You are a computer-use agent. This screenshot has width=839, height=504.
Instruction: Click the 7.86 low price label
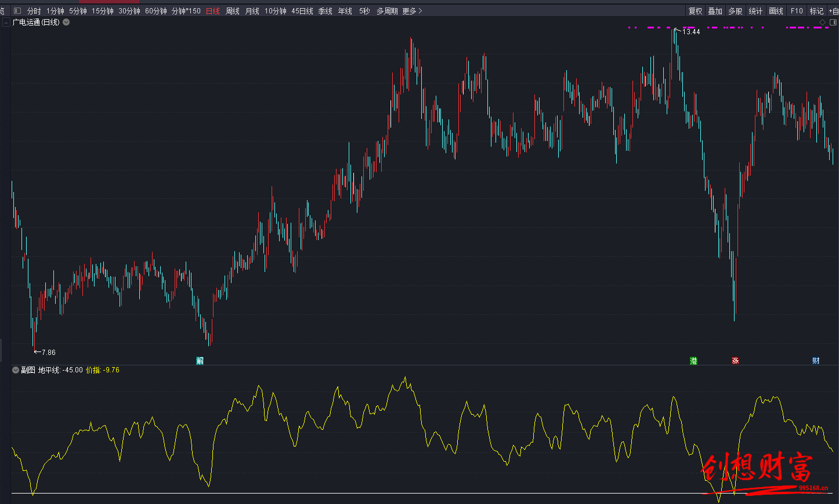point(49,352)
